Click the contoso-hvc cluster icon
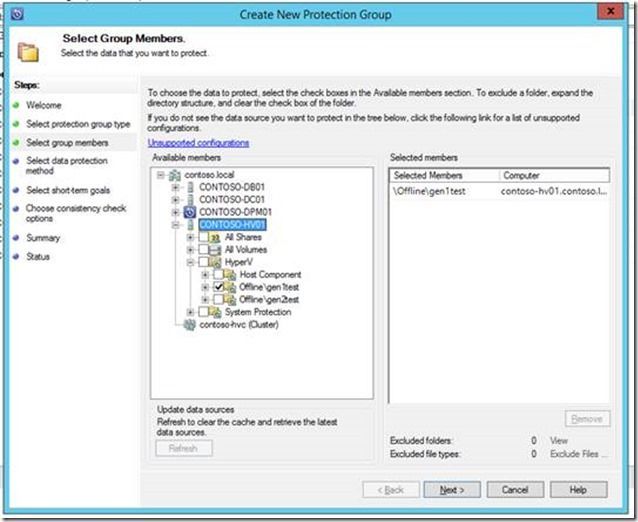Image resolution: width=638 pixels, height=522 pixels. tap(190, 325)
